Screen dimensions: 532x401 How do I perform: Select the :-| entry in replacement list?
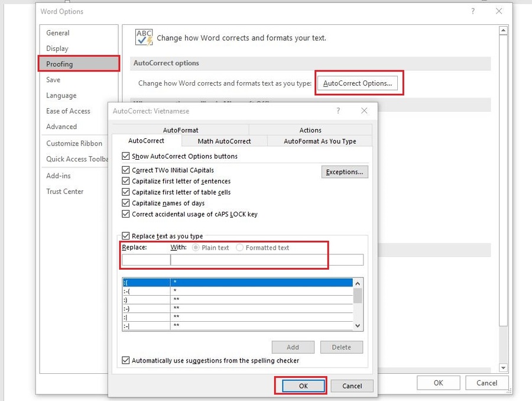238,326
